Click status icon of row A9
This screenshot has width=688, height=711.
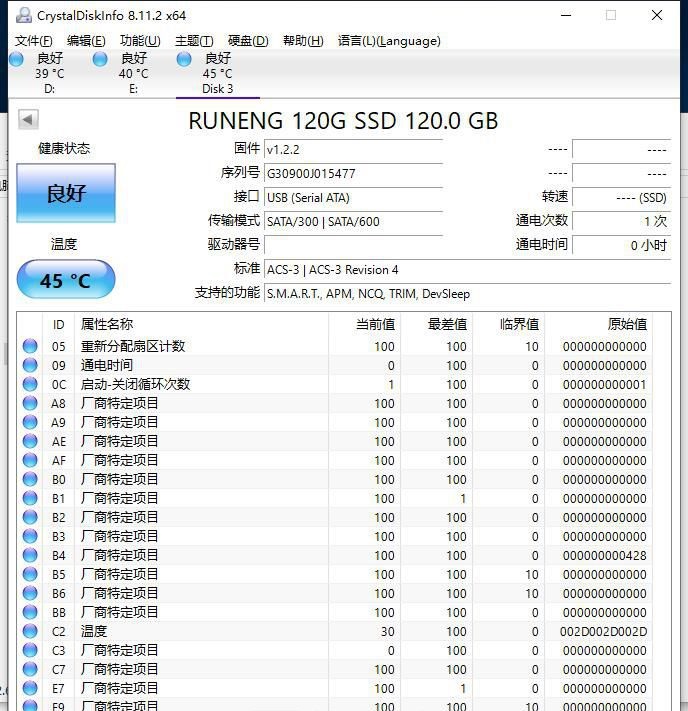click(30, 422)
